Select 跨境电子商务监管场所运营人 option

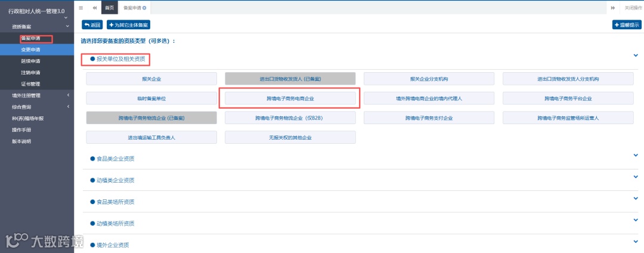568,118
